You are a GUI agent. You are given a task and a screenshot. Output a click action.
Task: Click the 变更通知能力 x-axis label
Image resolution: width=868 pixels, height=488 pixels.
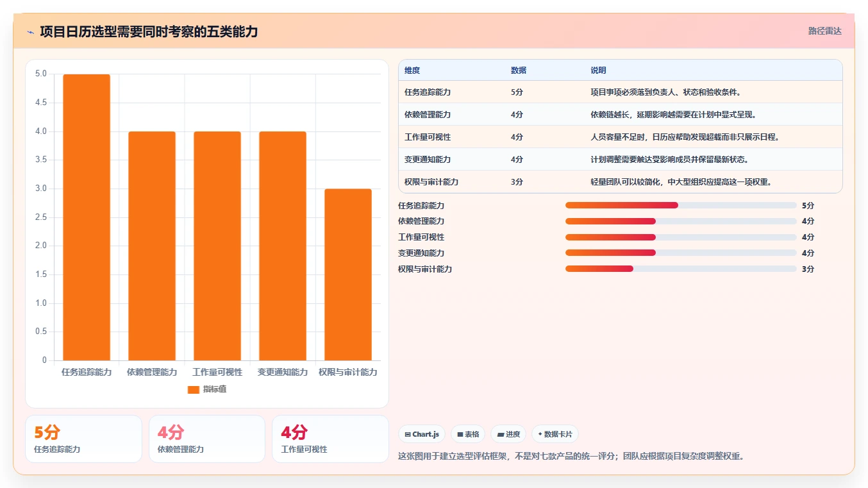pos(283,372)
